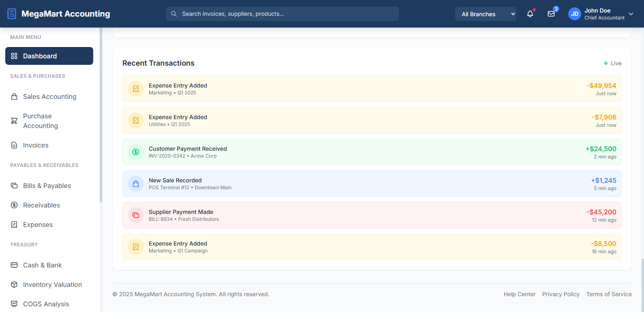Click the Terms of Service link
The height and width of the screenshot is (312, 644).
(609, 294)
